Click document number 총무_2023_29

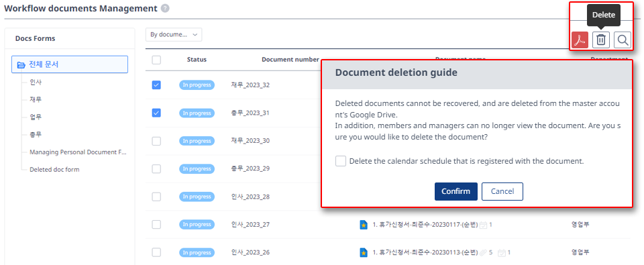(250, 169)
